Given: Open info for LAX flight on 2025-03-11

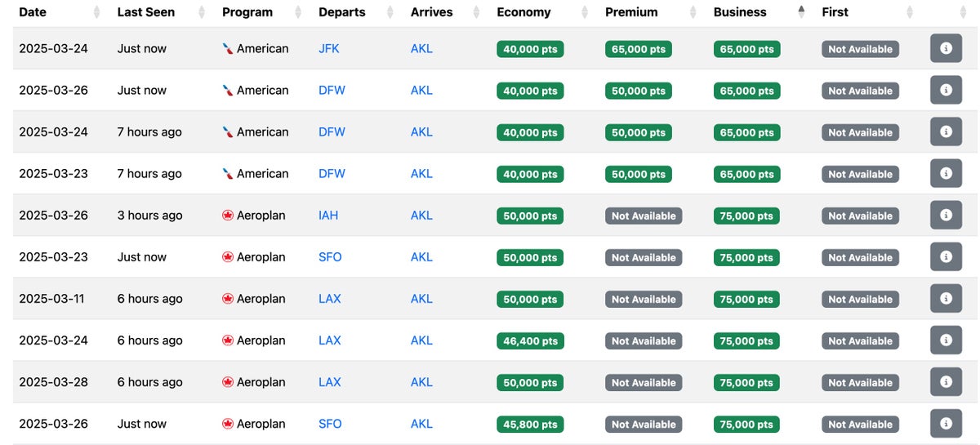Looking at the screenshot, I should [x=946, y=298].
